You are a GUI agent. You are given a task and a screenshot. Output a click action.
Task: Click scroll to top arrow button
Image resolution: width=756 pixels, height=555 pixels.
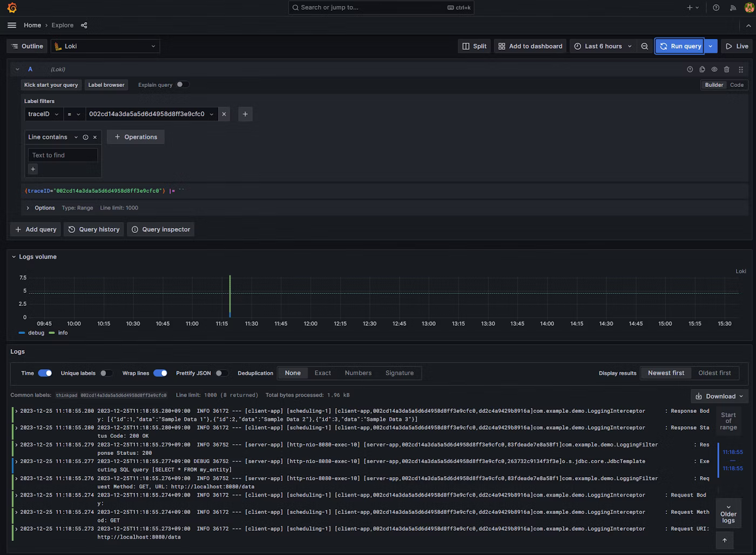coord(724,540)
